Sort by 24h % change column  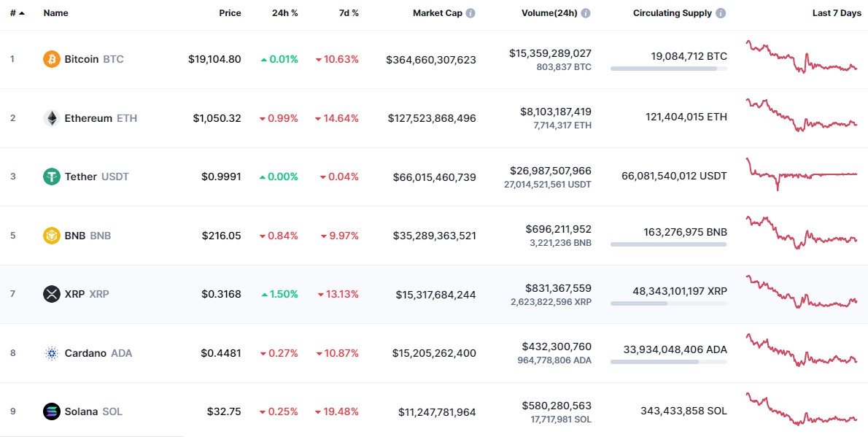coord(284,13)
